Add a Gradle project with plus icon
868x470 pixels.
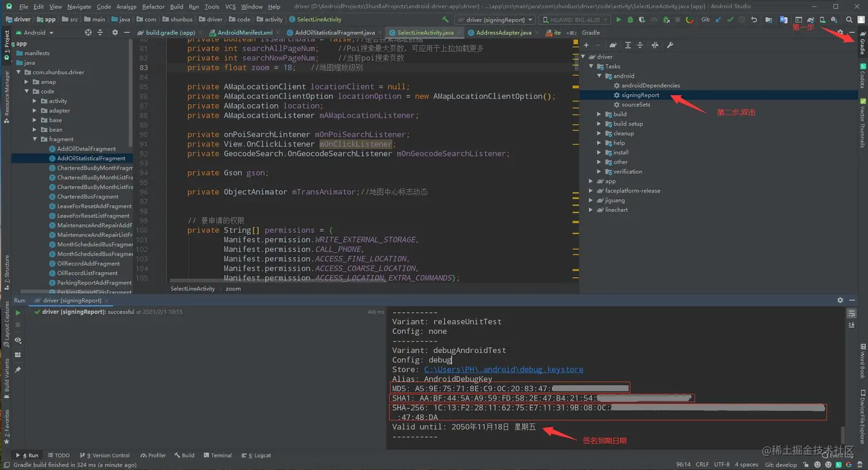(x=586, y=45)
